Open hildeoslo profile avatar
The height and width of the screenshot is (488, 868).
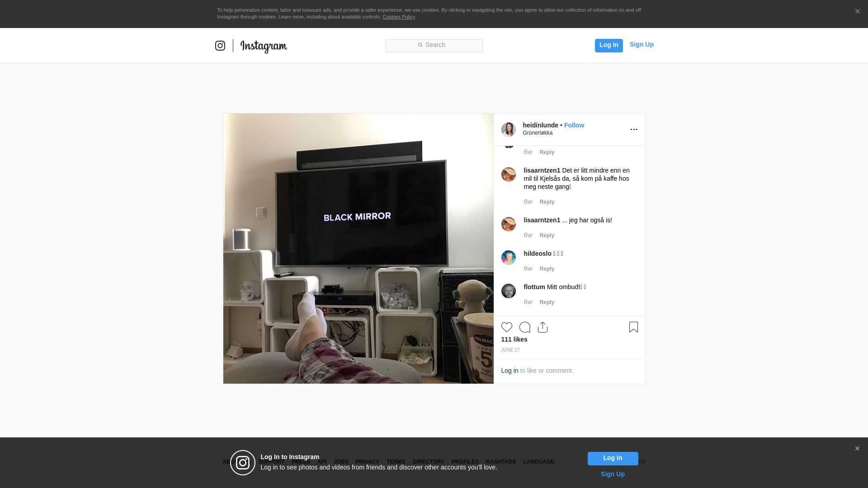click(x=509, y=258)
